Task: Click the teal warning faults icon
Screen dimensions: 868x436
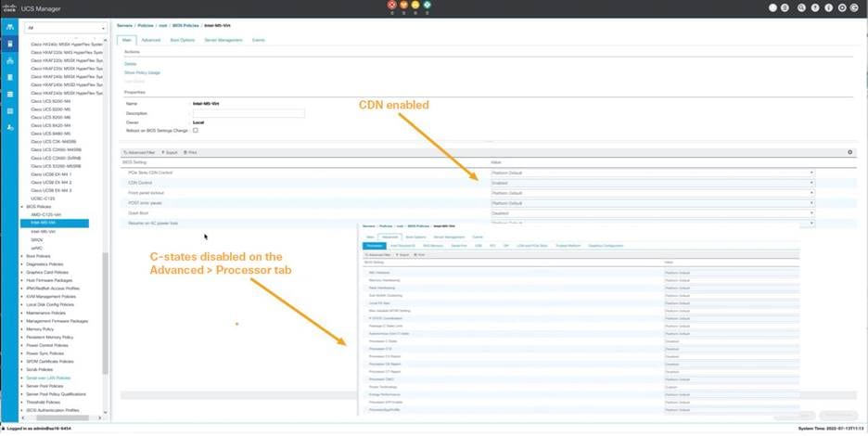Action: pyautogui.click(x=427, y=5)
